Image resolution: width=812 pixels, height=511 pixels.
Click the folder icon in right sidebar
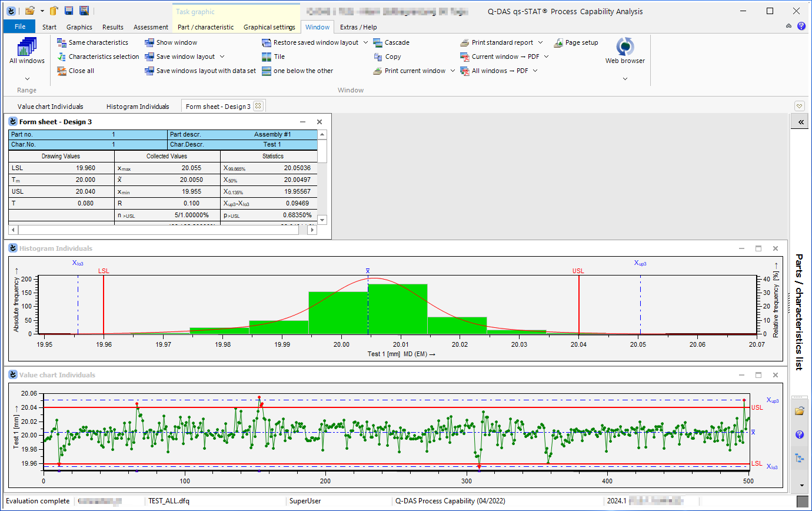coord(799,411)
